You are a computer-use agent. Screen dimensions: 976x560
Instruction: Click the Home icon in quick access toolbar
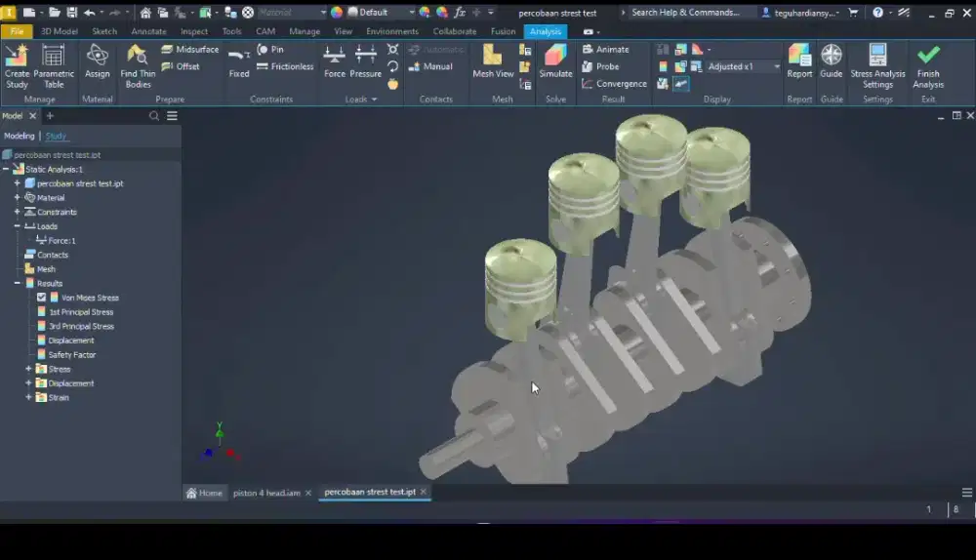tap(145, 13)
